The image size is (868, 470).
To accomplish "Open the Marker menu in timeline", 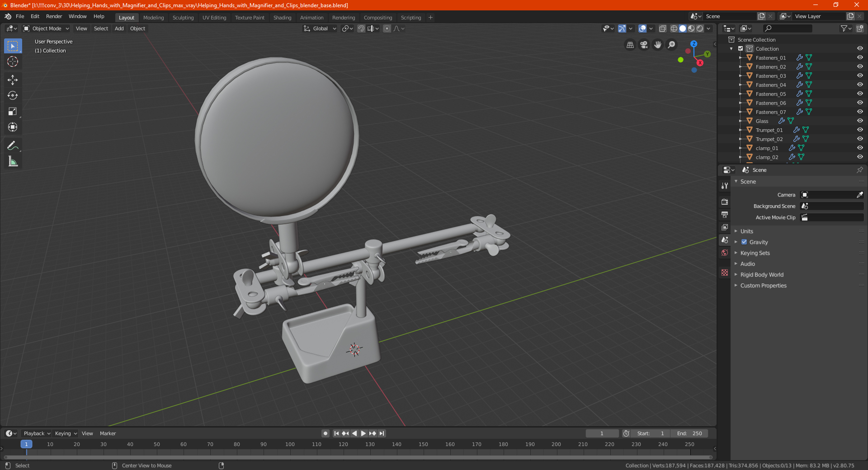I will click(108, 433).
